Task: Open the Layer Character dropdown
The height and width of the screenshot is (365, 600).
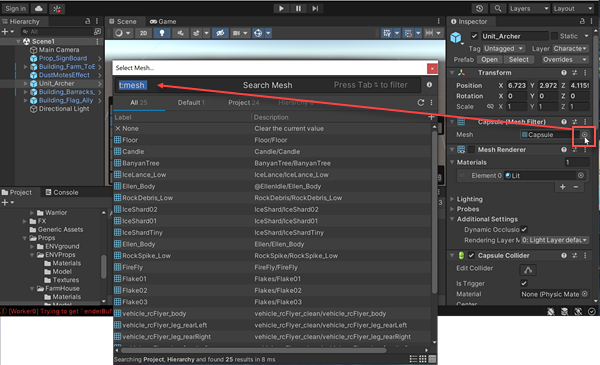Action: [x=570, y=49]
